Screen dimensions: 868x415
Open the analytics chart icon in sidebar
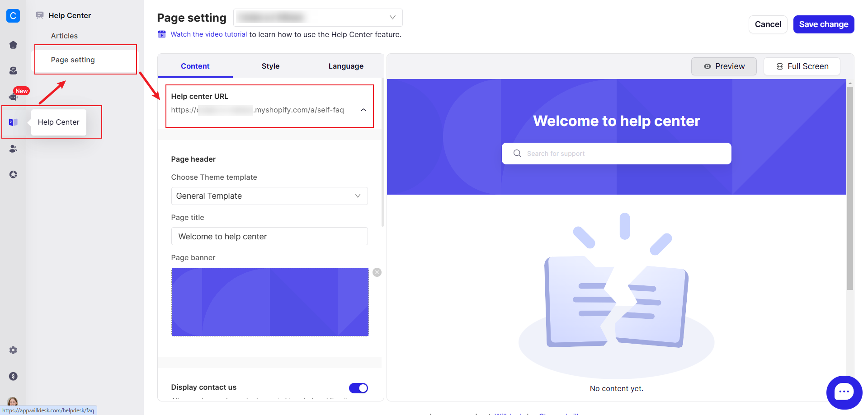[x=13, y=174]
